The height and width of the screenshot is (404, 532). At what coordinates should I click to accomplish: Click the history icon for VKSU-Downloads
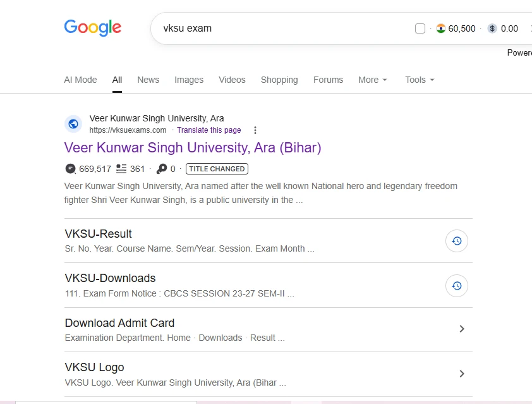(x=456, y=286)
